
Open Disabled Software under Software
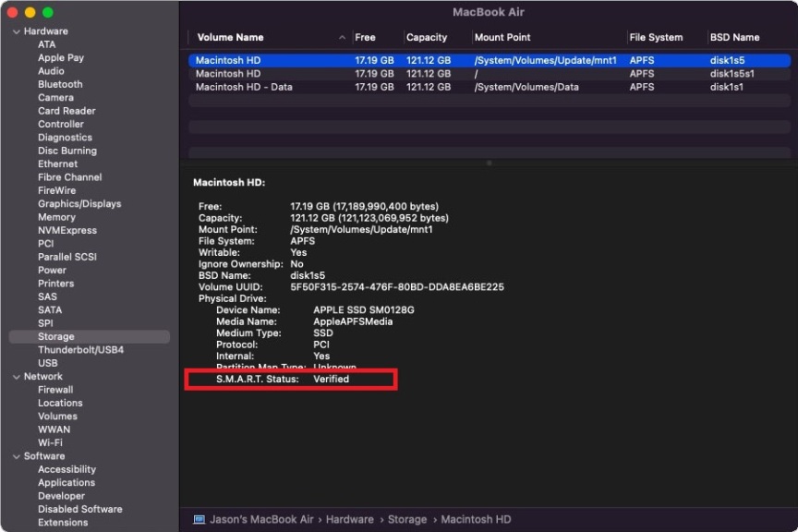point(79,509)
